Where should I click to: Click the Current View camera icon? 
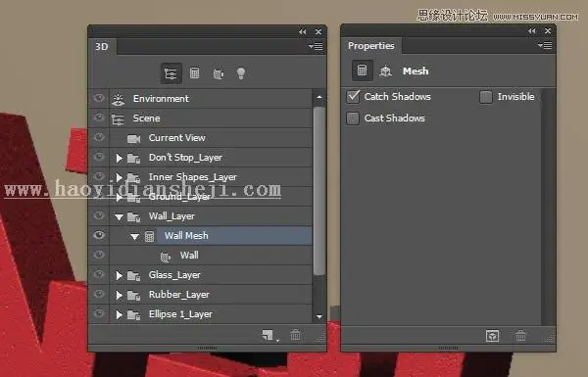point(133,139)
